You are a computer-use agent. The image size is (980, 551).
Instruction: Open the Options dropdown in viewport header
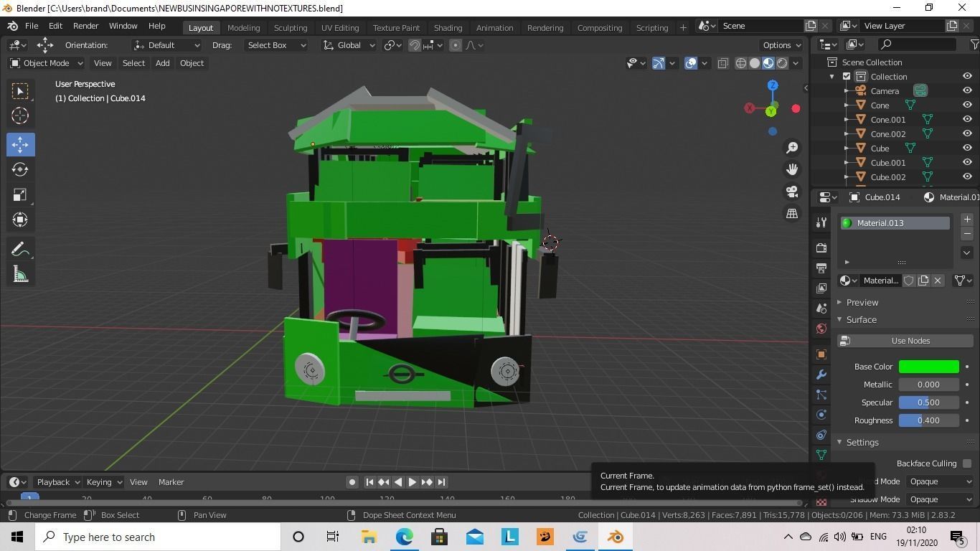pyautogui.click(x=782, y=45)
